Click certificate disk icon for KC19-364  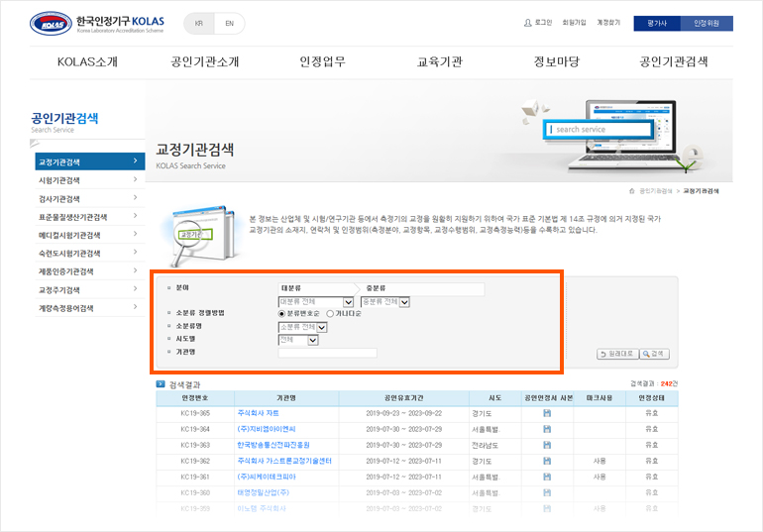pyautogui.click(x=547, y=428)
